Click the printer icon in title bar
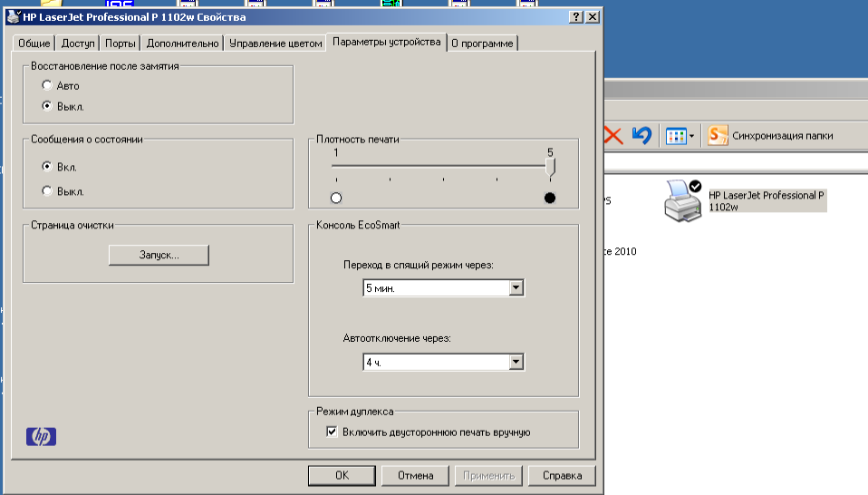The height and width of the screenshot is (495, 868). [x=14, y=16]
